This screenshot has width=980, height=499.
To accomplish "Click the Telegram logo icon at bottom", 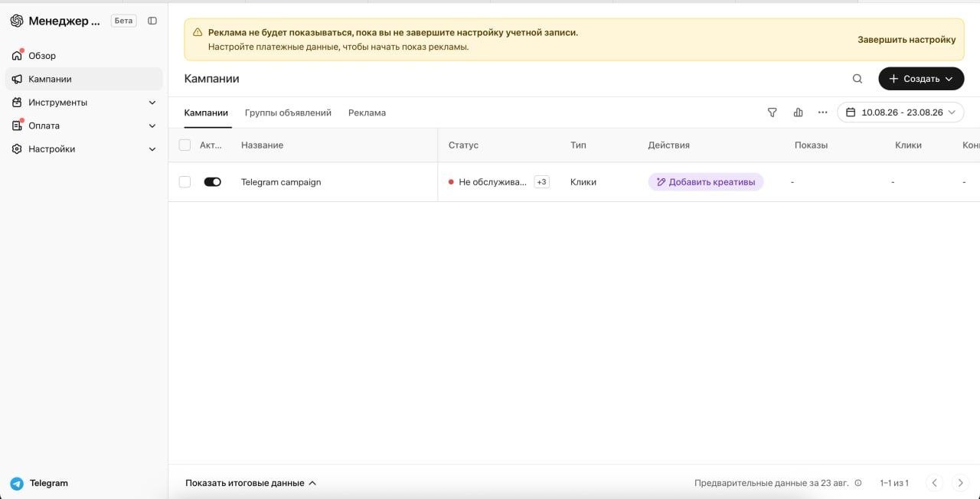I will coord(17,484).
